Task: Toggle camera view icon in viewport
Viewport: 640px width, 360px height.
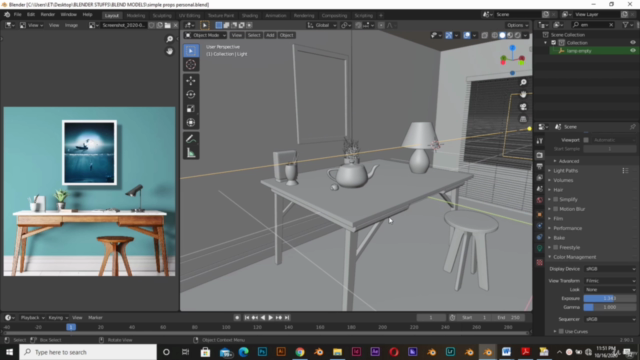Action: coord(523,107)
